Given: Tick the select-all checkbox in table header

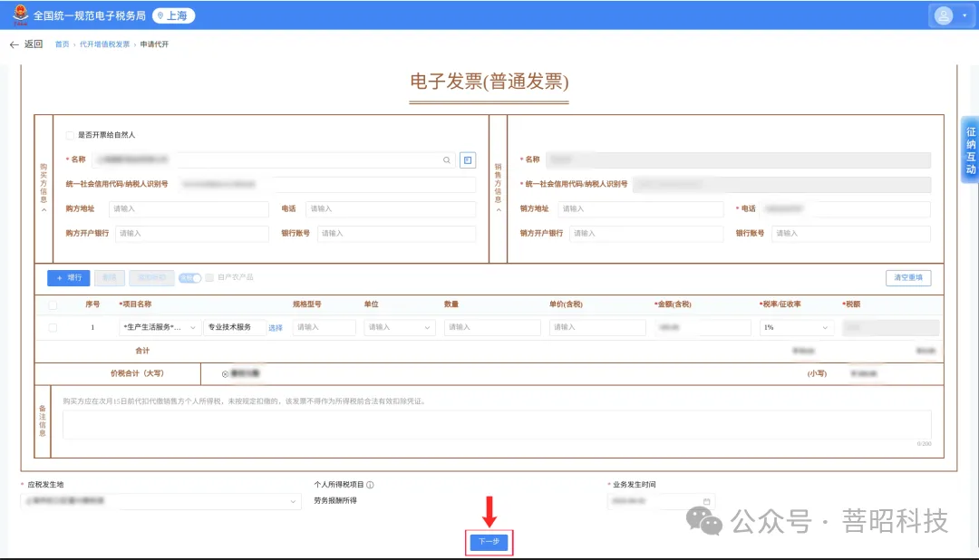Looking at the screenshot, I should [53, 304].
